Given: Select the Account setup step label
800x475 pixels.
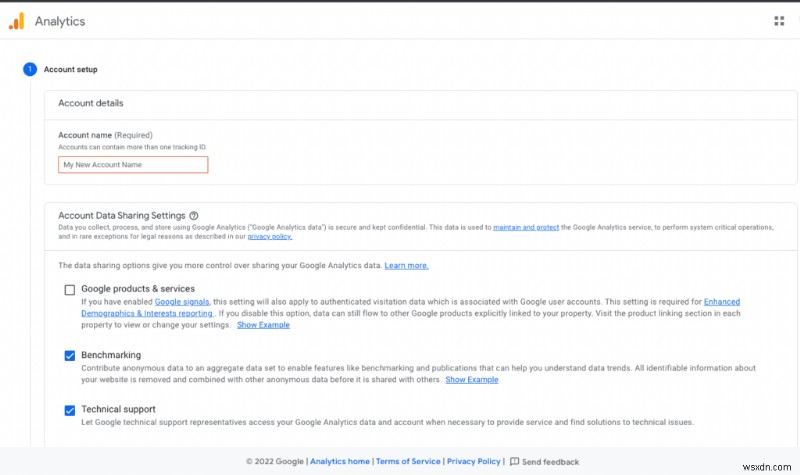Looking at the screenshot, I should coord(70,69).
